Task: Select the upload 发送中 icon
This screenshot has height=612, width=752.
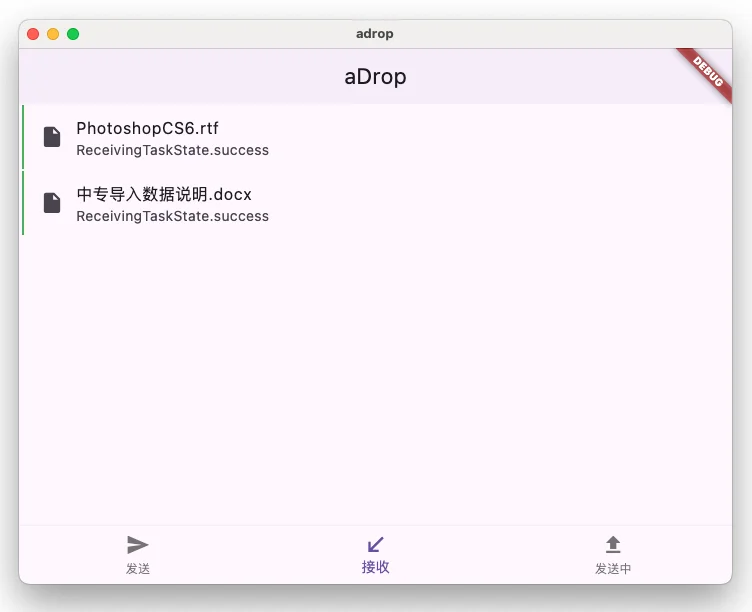Action: click(x=613, y=544)
